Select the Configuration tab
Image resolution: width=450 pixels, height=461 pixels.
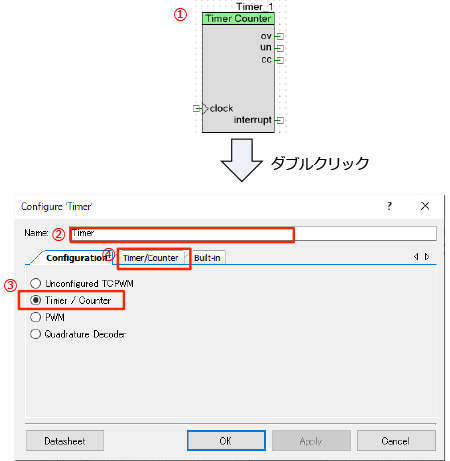click(x=75, y=258)
